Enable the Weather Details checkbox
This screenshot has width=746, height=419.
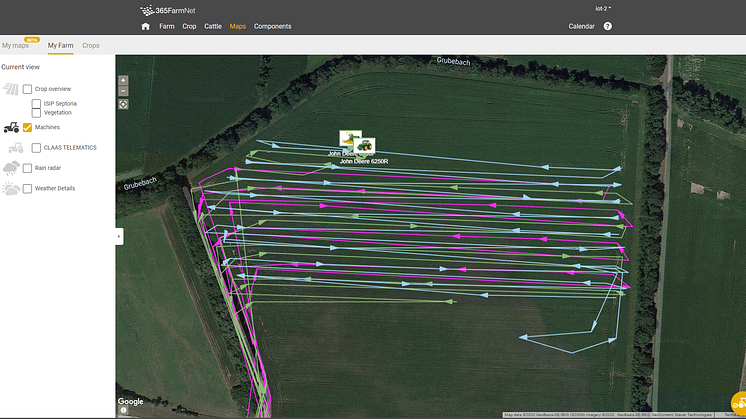pos(27,188)
